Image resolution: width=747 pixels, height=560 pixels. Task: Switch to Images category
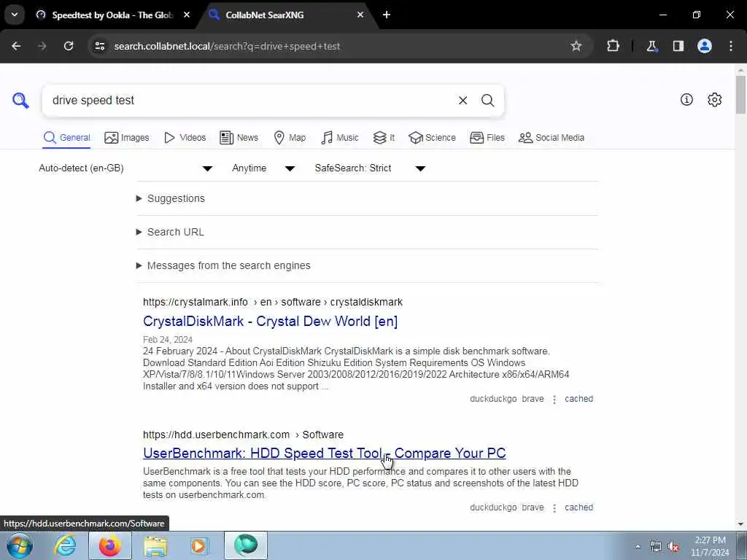[x=127, y=138]
